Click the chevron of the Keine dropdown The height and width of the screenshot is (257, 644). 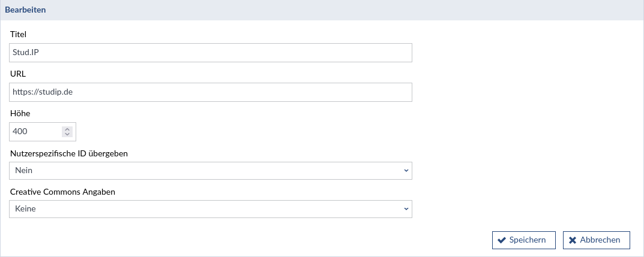tap(406, 209)
